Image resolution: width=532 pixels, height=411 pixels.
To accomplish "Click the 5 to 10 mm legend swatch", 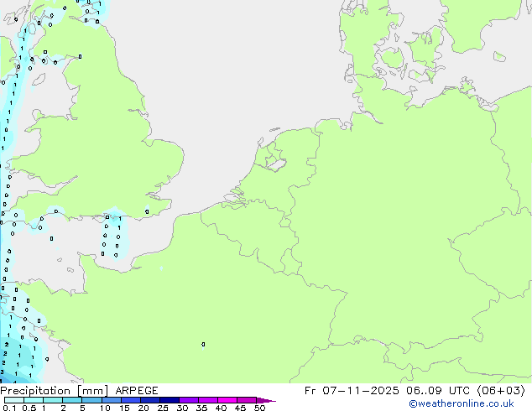I will click(x=91, y=400).
